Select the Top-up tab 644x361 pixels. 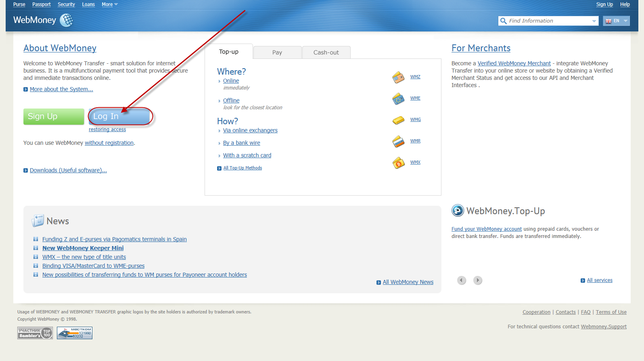click(229, 52)
